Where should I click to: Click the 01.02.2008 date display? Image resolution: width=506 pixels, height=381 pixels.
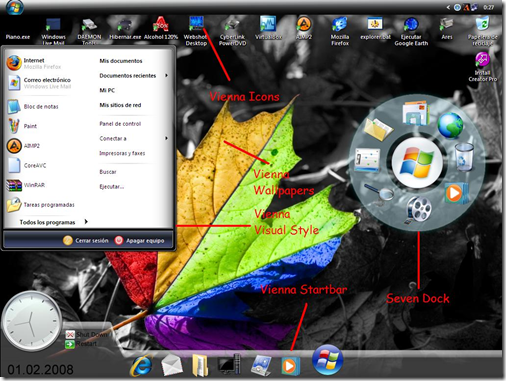click(40, 369)
